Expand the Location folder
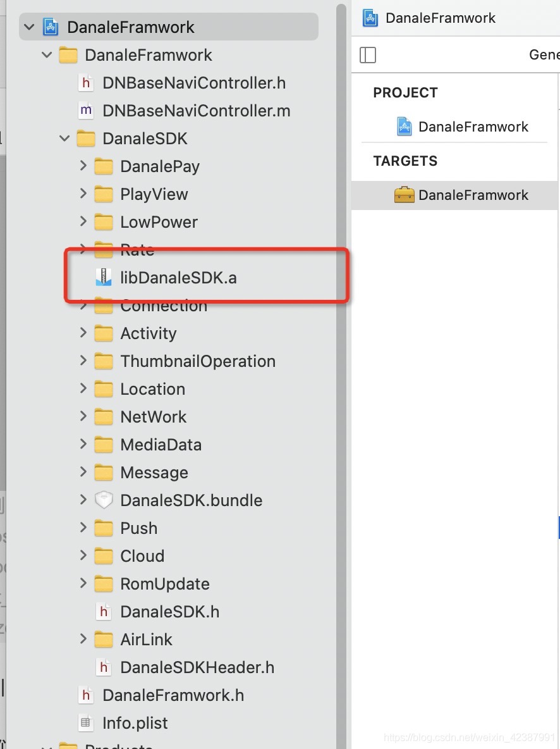 tap(83, 388)
